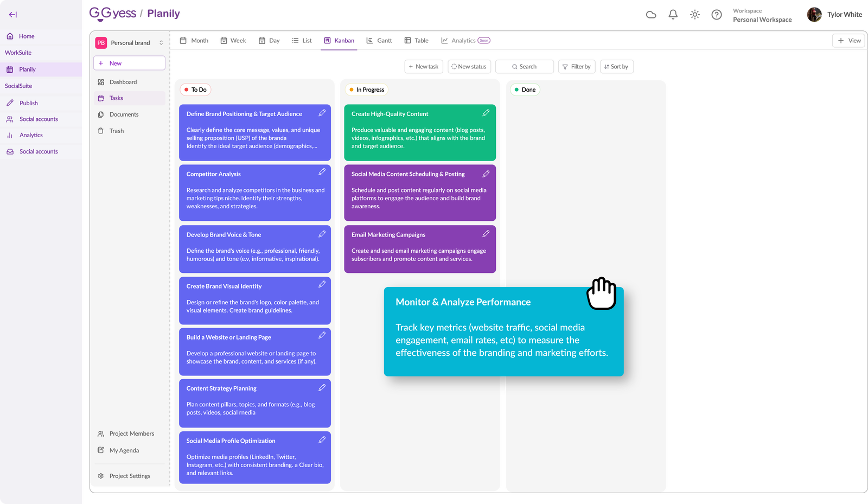Add a new view with the View button
This screenshot has height=504, width=868.
click(x=849, y=41)
